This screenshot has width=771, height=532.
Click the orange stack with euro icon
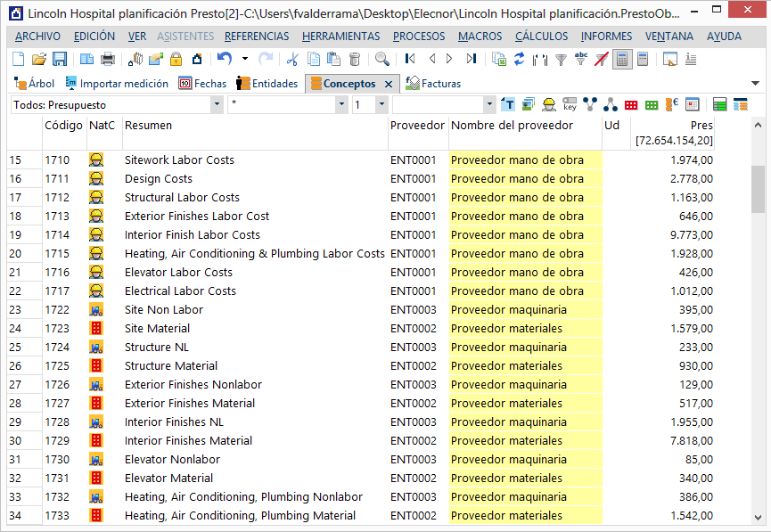(672, 104)
